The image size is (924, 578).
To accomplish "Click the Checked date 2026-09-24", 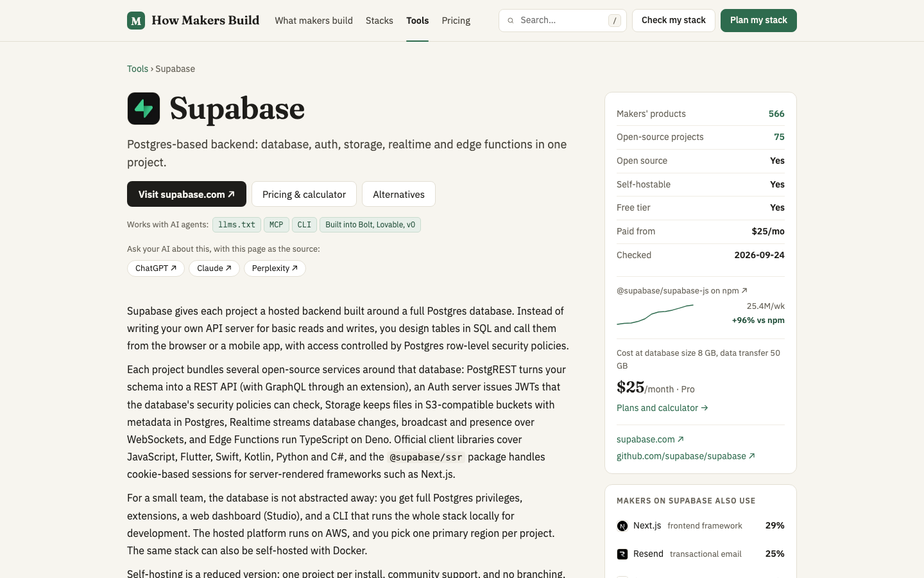I will (x=759, y=255).
